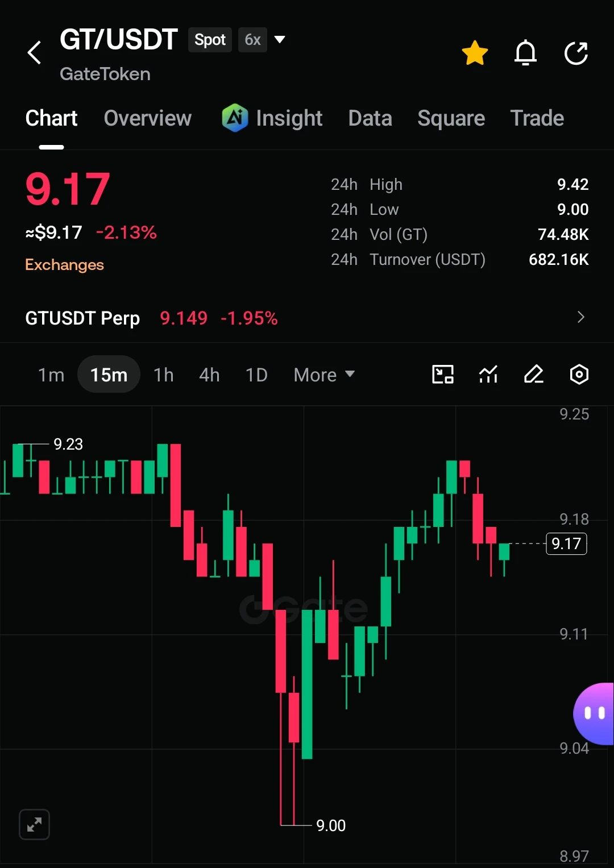The height and width of the screenshot is (868, 614).
Task: Expand the trading pair dropdown arrow
Action: [280, 40]
